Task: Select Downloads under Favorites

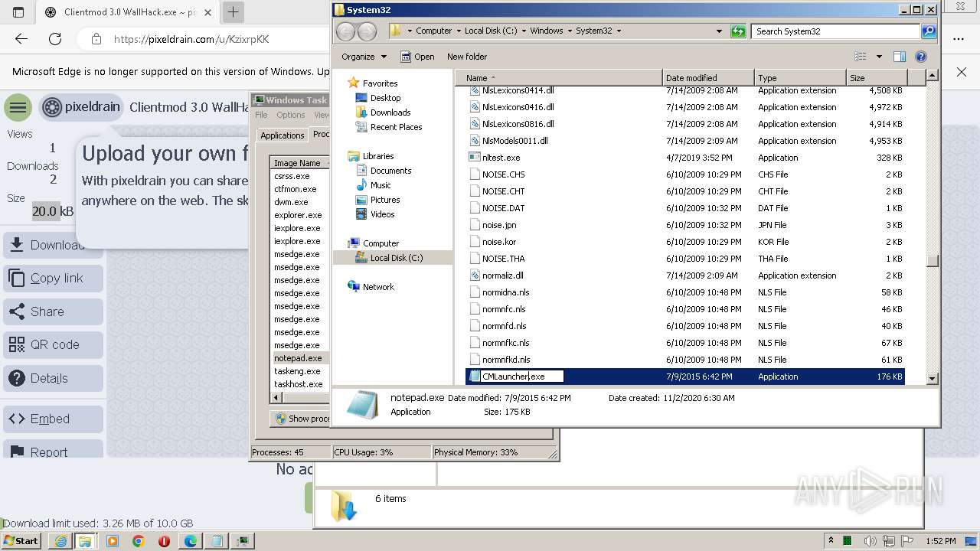Action: pyautogui.click(x=390, y=112)
